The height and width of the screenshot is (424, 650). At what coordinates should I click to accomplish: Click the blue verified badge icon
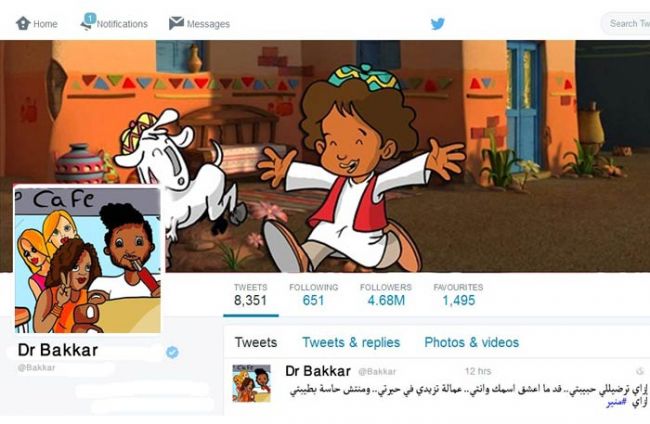pos(172,352)
